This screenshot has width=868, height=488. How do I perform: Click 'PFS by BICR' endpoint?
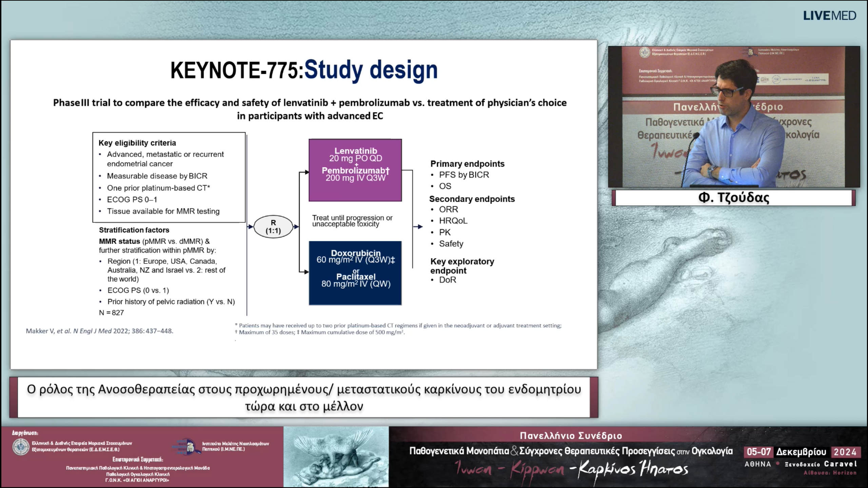point(464,175)
